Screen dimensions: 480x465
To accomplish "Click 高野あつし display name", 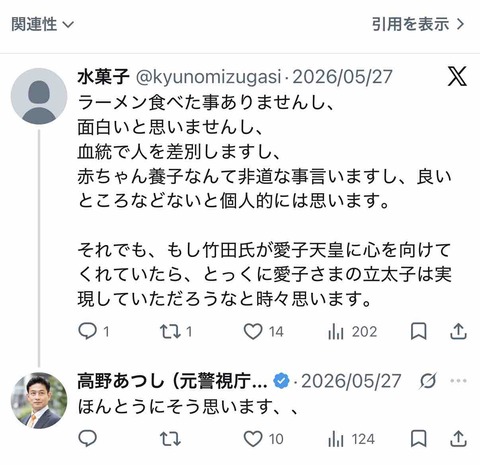I will [172, 381].
